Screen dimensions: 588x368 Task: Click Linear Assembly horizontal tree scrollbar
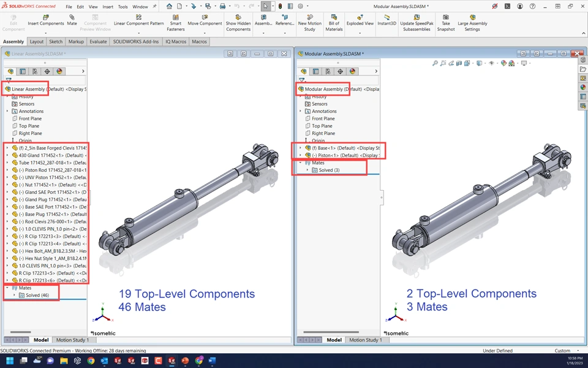click(21, 332)
